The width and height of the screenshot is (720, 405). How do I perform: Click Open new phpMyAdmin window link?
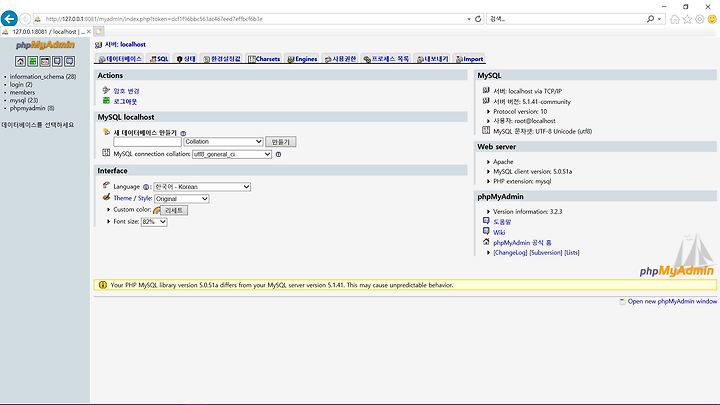[x=672, y=302]
